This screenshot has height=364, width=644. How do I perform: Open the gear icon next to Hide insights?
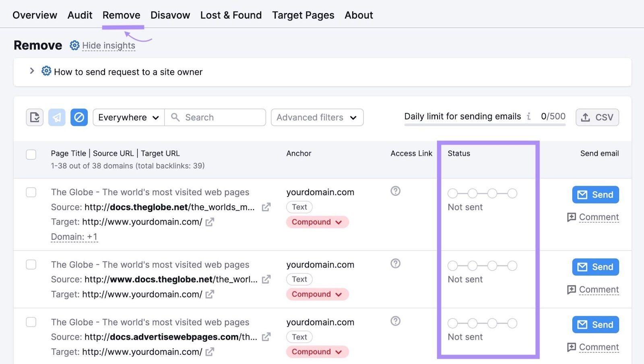click(x=74, y=45)
